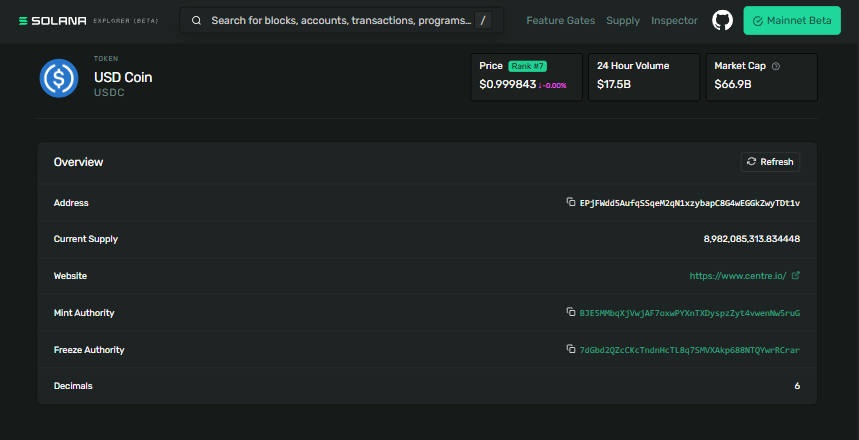
Task: Click the Solana logo in header
Action: [53, 21]
